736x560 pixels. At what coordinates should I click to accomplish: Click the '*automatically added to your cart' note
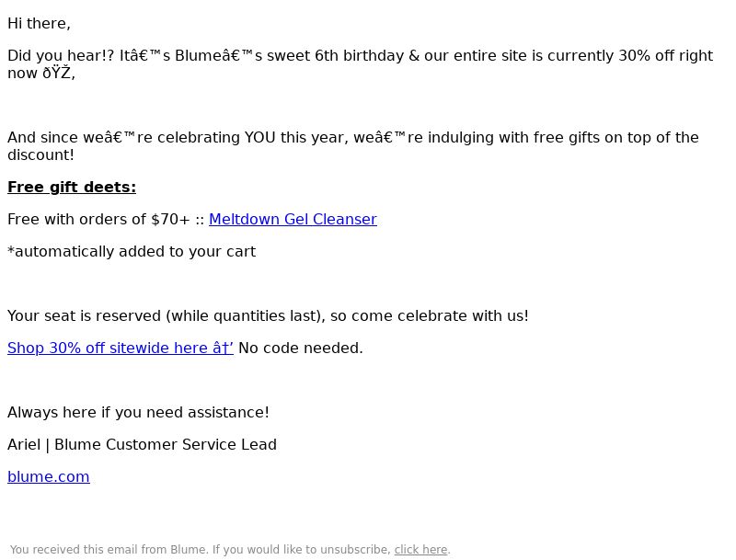coord(132,251)
